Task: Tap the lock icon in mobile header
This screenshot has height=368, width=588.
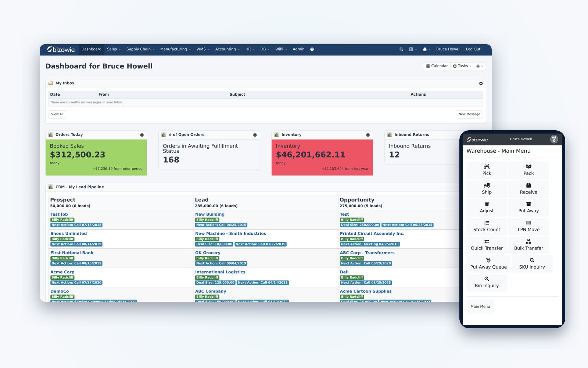Action: pyautogui.click(x=554, y=139)
